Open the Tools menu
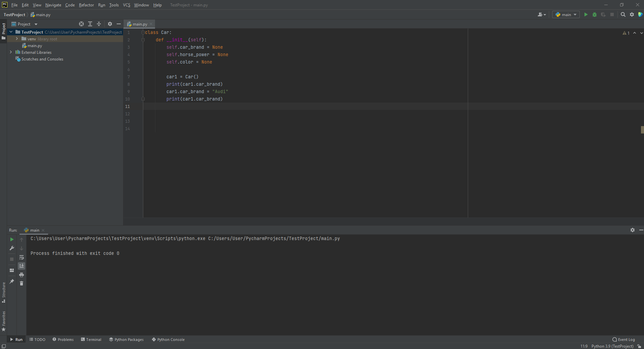 [x=114, y=5]
